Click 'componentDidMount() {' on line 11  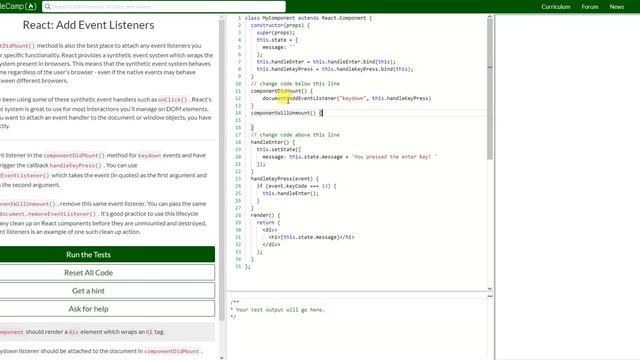point(282,91)
